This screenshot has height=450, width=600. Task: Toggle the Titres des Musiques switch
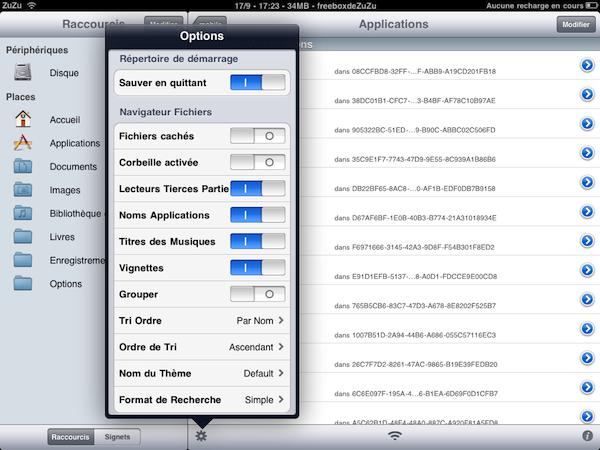tap(258, 241)
